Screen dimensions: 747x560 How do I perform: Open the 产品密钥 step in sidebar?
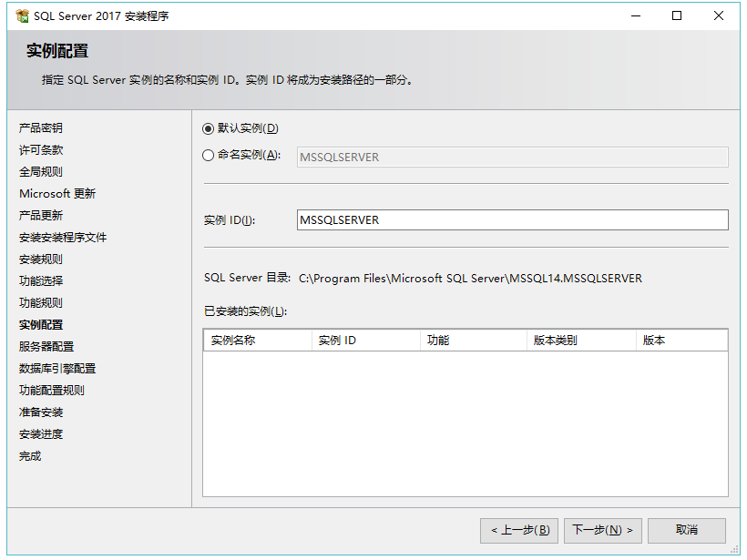(x=41, y=127)
